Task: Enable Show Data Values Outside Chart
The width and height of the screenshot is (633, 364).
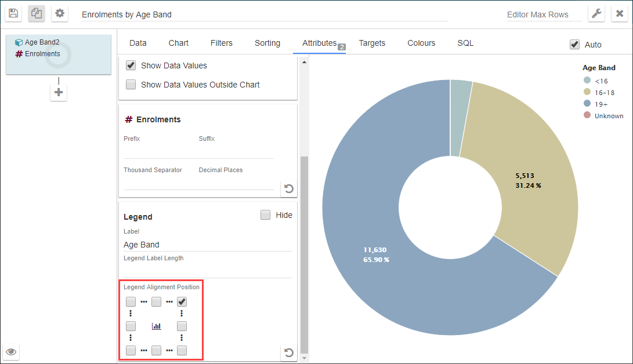Action: coord(131,85)
